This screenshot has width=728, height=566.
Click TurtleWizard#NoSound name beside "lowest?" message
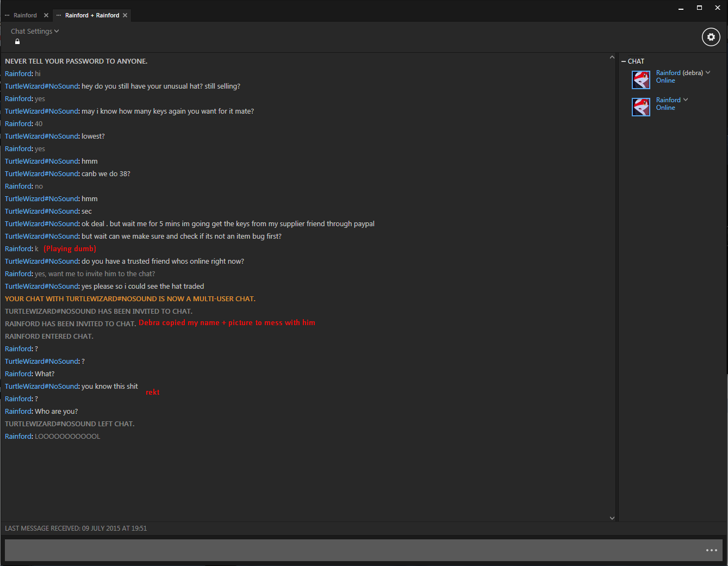click(x=42, y=136)
